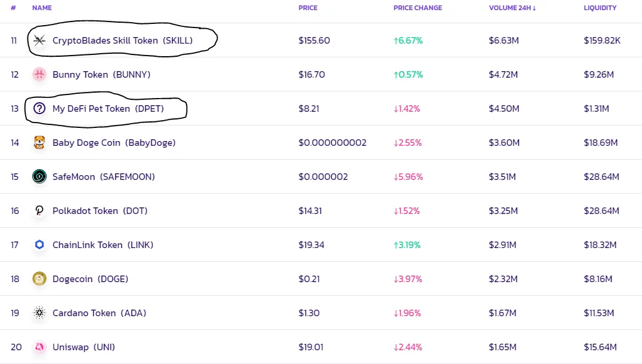The image size is (642, 364).
Task: Click the $1.31M liquidity value
Action: [x=597, y=109]
